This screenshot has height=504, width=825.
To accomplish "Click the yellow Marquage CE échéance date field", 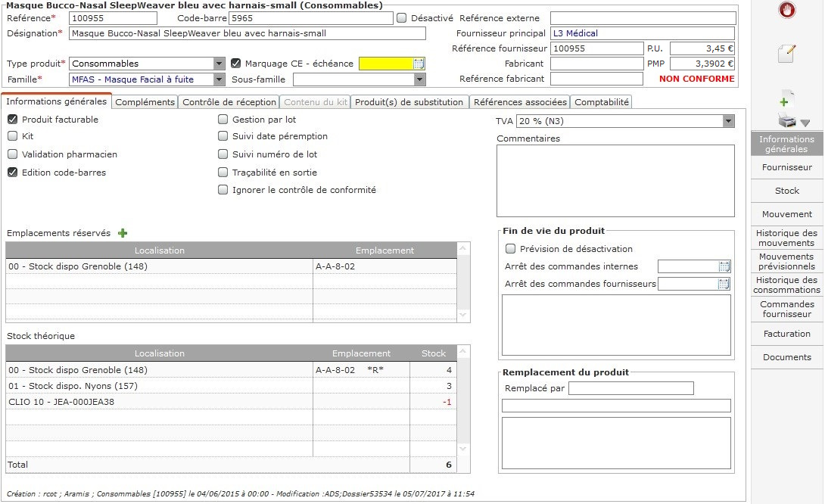I will (x=386, y=64).
